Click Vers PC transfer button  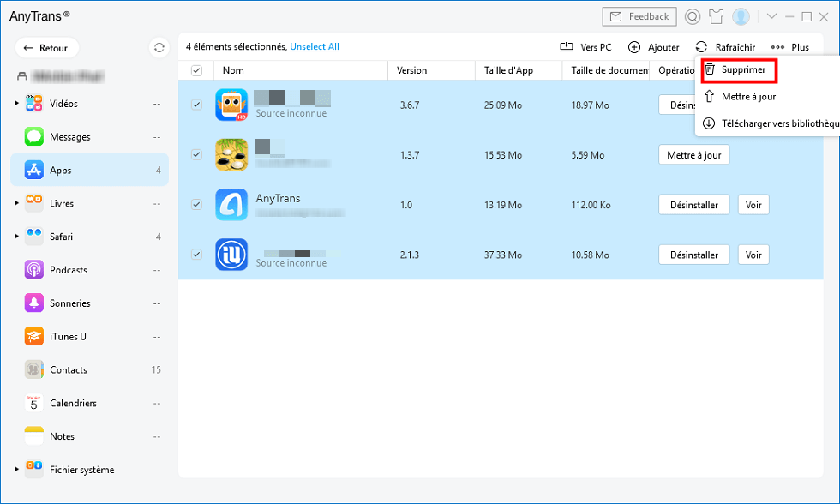[x=585, y=47]
